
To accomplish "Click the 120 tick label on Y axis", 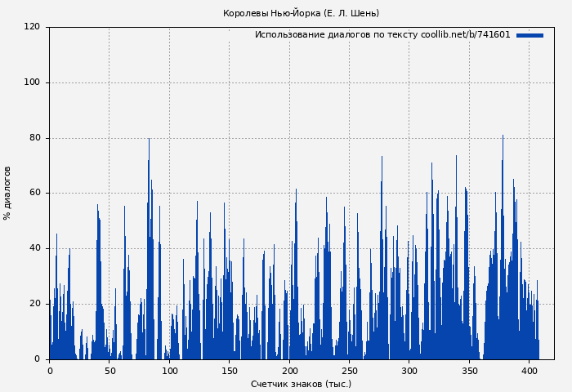I will point(32,27).
